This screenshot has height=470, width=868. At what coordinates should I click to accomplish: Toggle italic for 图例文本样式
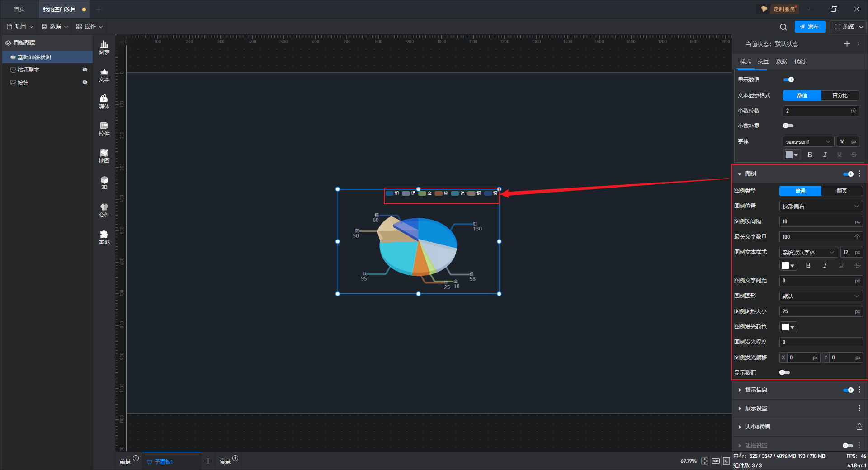tap(825, 266)
